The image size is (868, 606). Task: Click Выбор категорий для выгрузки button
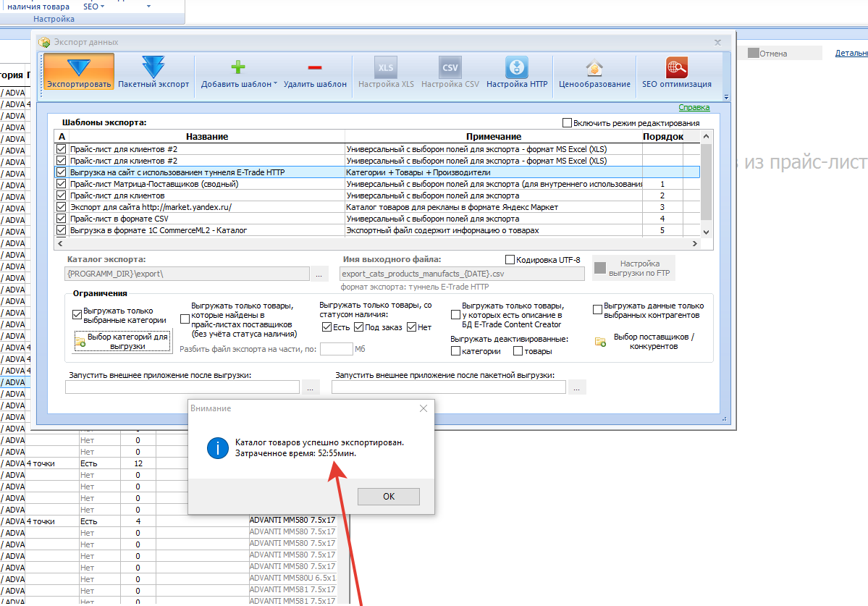click(122, 342)
